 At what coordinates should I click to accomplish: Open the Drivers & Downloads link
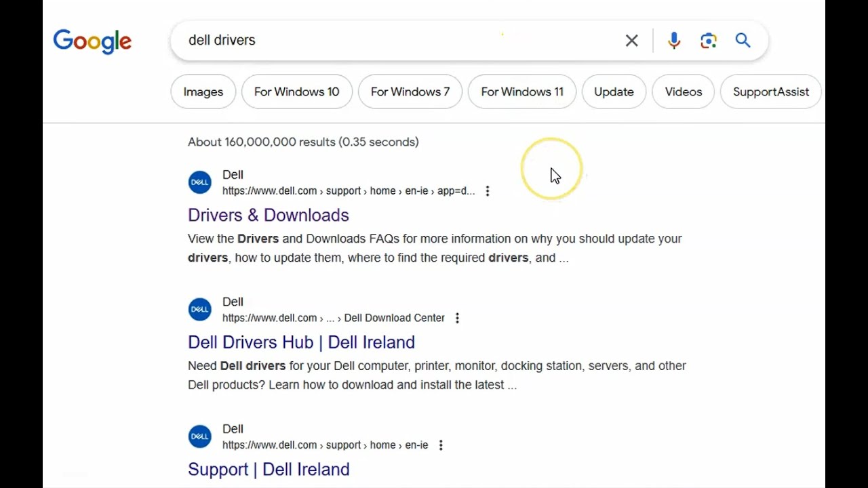pos(269,215)
